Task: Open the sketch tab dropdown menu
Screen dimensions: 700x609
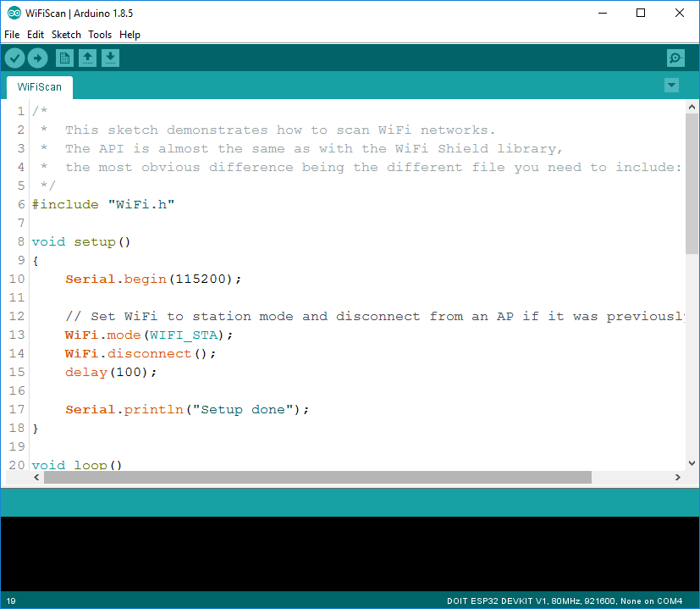Action: click(670, 85)
